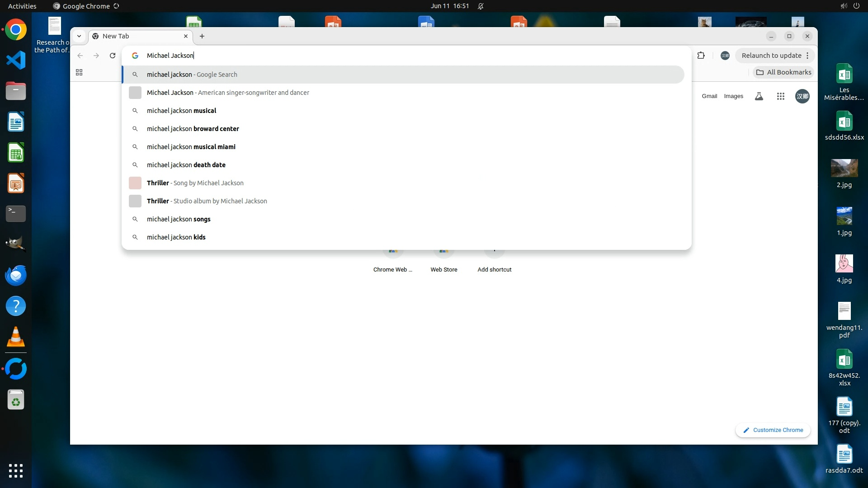Click Relaunch to update button
This screenshot has height=488, width=868.
coord(771,56)
